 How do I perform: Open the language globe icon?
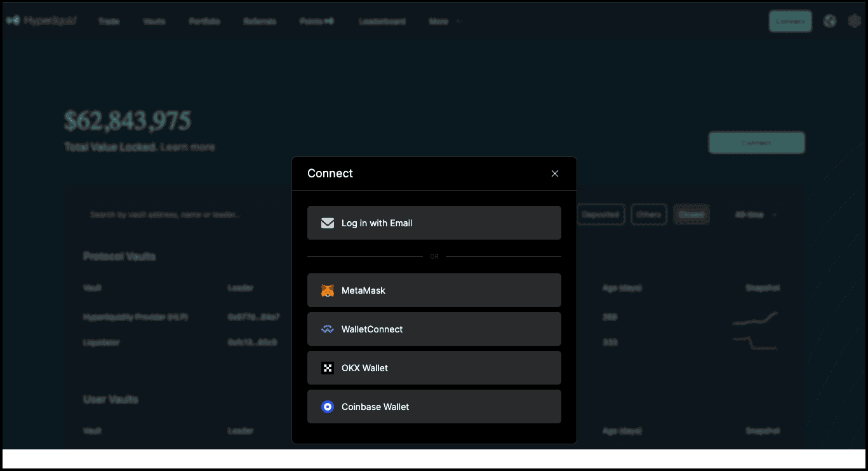[830, 22]
